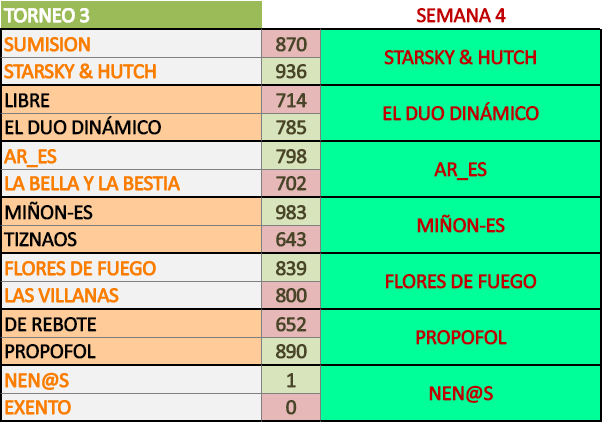This screenshot has width=602, height=422.
Task: Click the score cell showing 643
Action: coord(290,240)
